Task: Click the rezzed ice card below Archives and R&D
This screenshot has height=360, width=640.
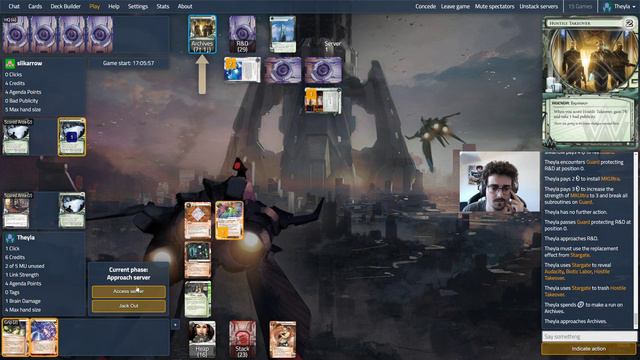Action: pos(242,70)
